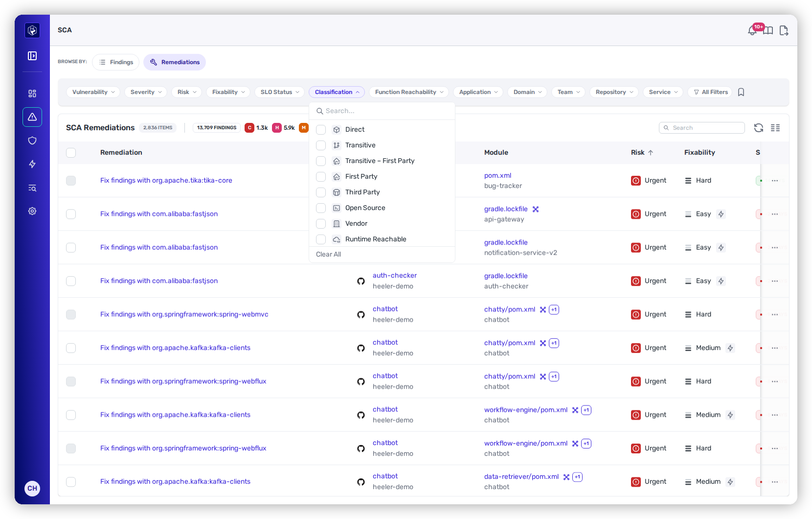The image size is (812, 519).
Task: Check the Third Party classification option
Action: [321, 192]
